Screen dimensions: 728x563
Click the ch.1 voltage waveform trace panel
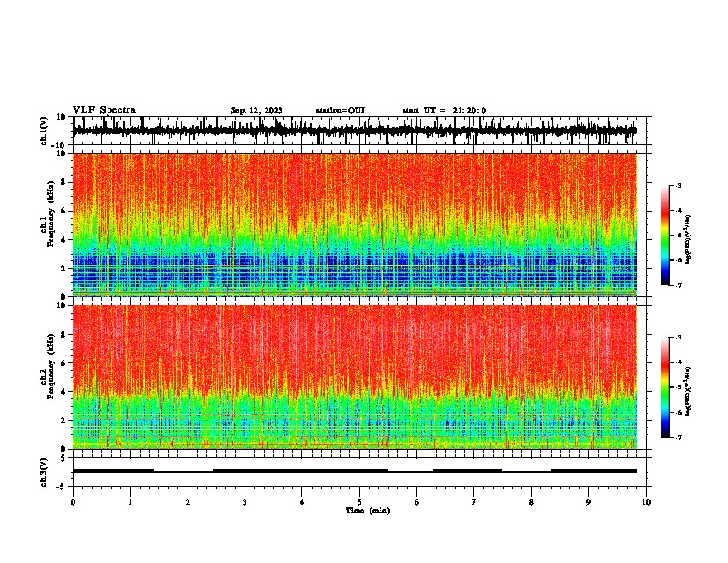pos(359,131)
